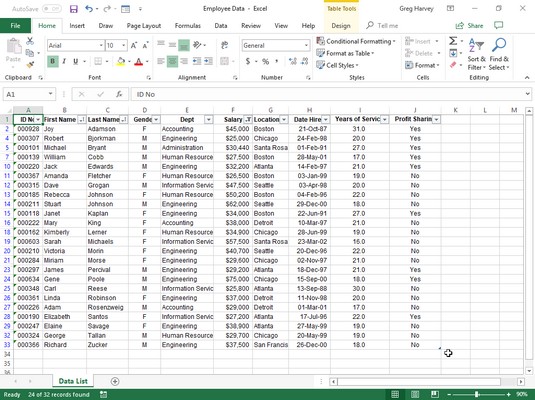535x400 pixels.
Task: Open the Name Box dropdown arrow
Action: [50, 94]
